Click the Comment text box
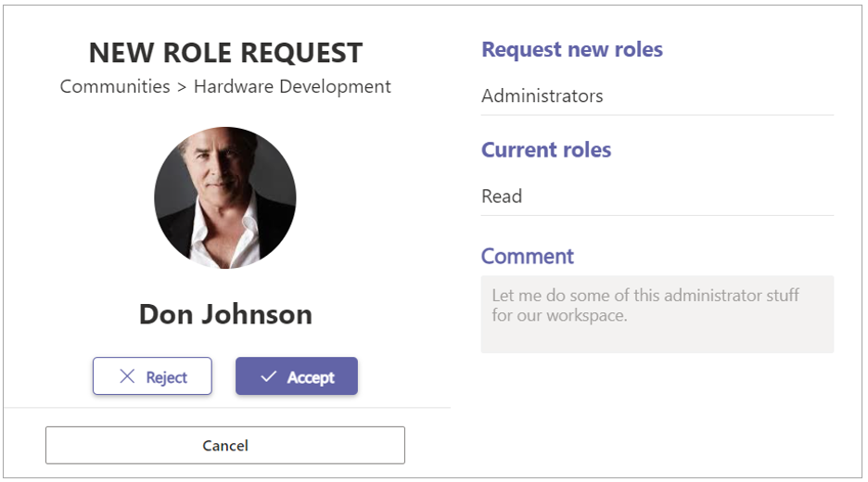The height and width of the screenshot is (482, 868). pyautogui.click(x=657, y=314)
